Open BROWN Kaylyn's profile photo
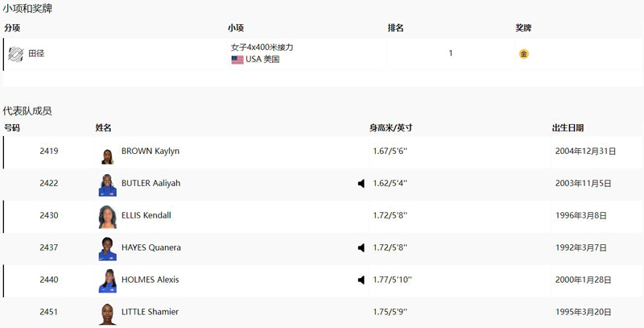Screen dimensions: 644x328 pyautogui.click(x=108, y=156)
